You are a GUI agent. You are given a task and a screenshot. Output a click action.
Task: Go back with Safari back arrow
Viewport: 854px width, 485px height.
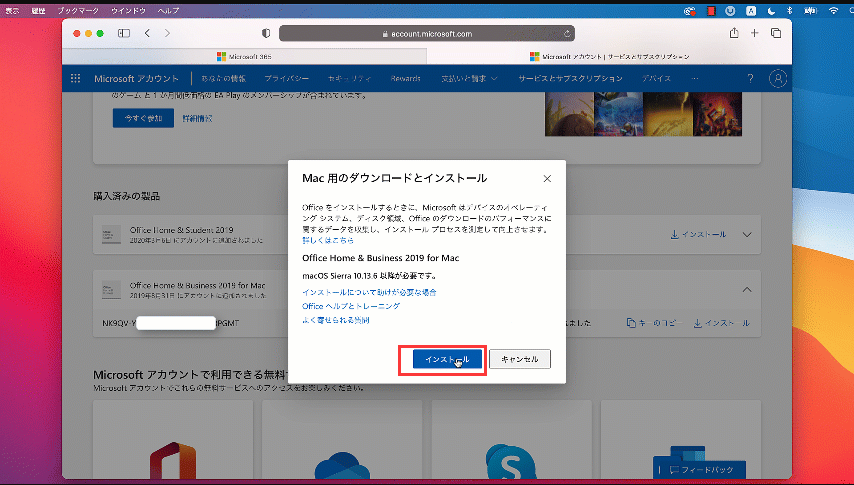[148, 33]
